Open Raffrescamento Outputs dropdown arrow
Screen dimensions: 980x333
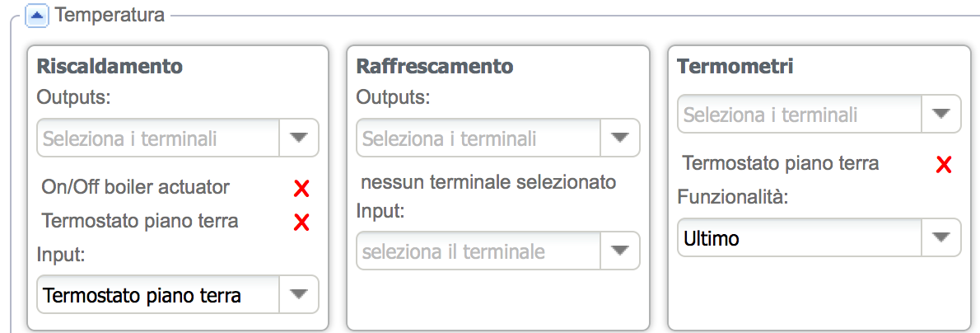620,138
